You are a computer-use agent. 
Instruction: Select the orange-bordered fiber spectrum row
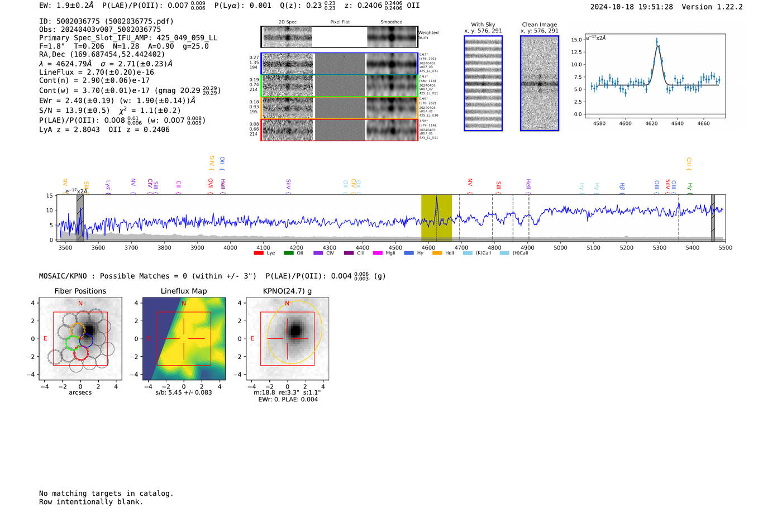click(340, 108)
